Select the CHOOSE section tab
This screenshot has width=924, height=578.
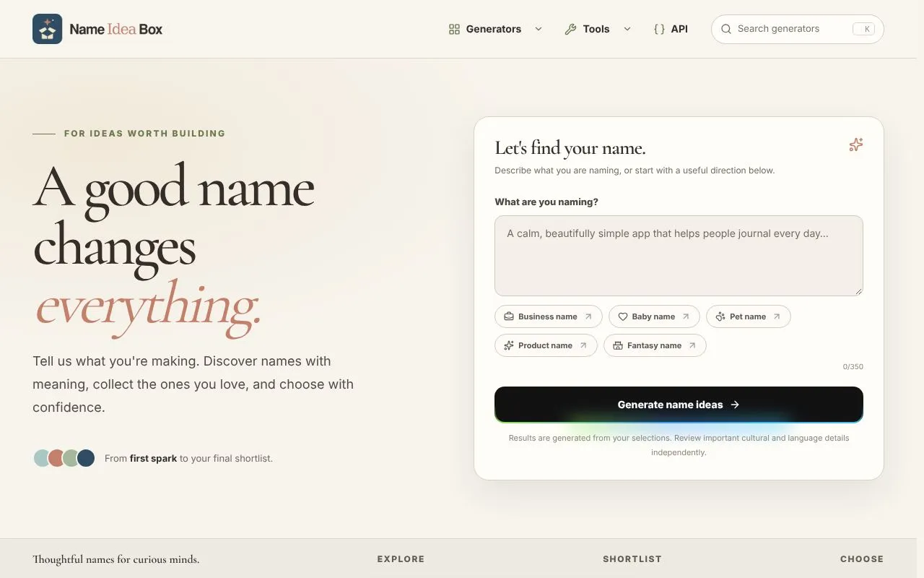(x=862, y=559)
